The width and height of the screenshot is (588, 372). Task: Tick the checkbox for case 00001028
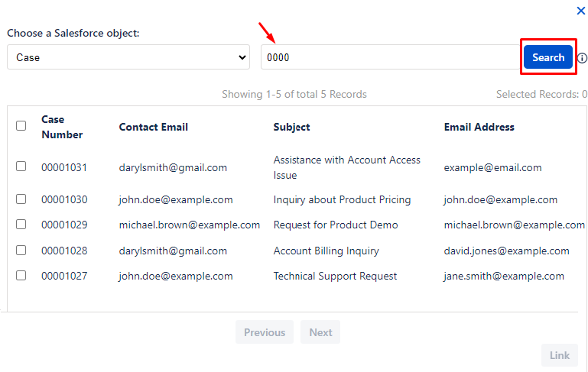21,250
